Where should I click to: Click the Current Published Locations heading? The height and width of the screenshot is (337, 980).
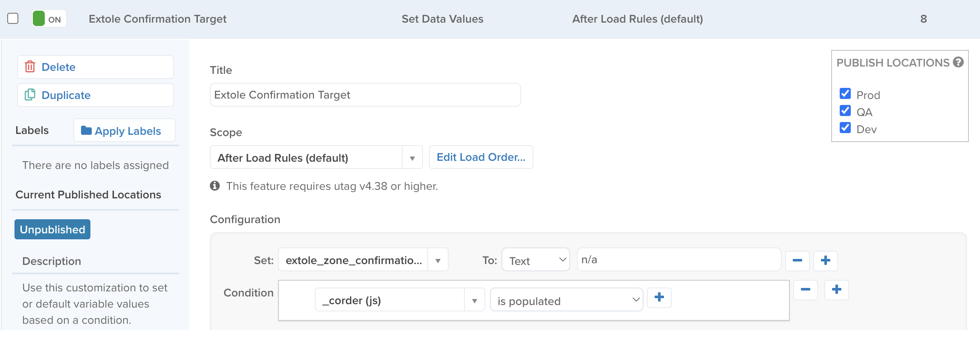88,195
